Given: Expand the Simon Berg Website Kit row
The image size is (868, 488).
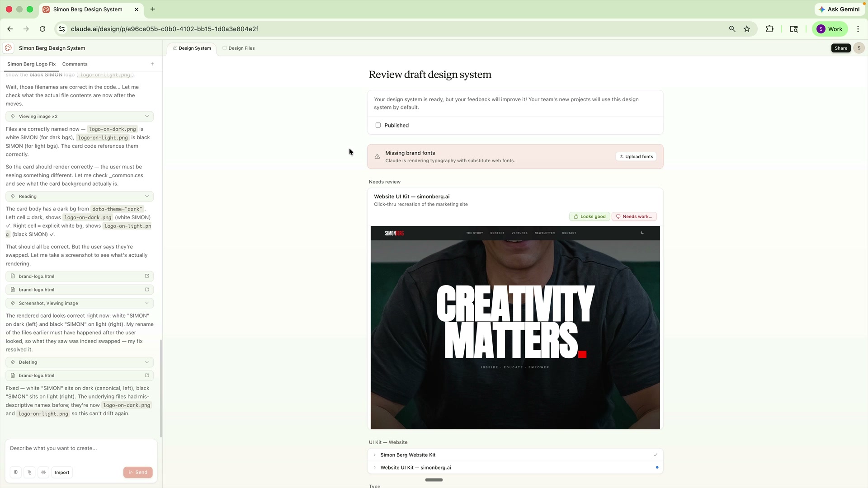Looking at the screenshot, I should [374, 455].
